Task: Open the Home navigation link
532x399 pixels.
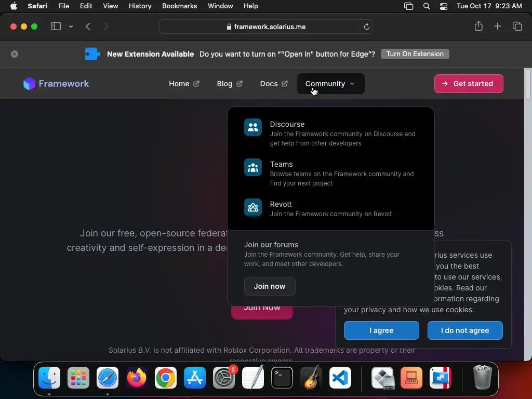Action: point(184,84)
